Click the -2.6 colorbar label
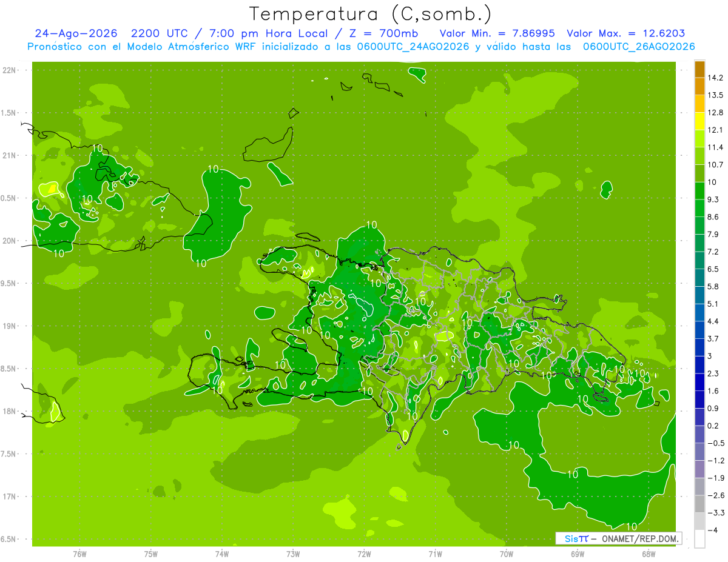Viewport: 728px width, 562px height. (x=716, y=495)
